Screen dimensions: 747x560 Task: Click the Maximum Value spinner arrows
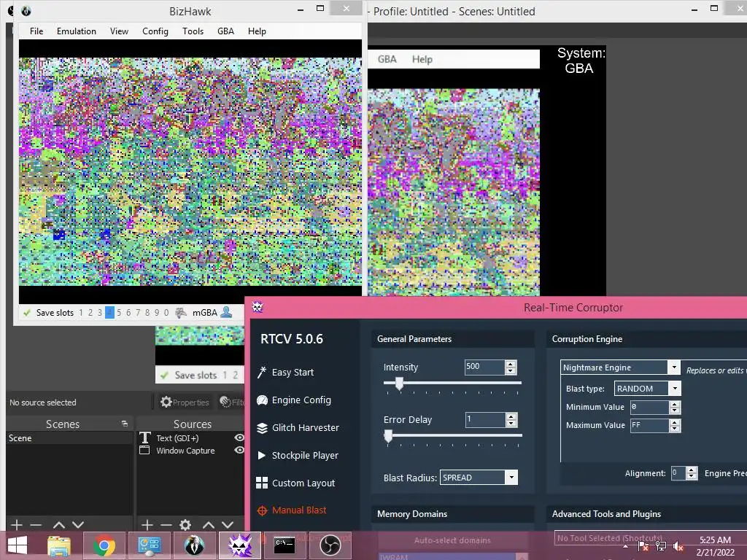click(x=675, y=425)
